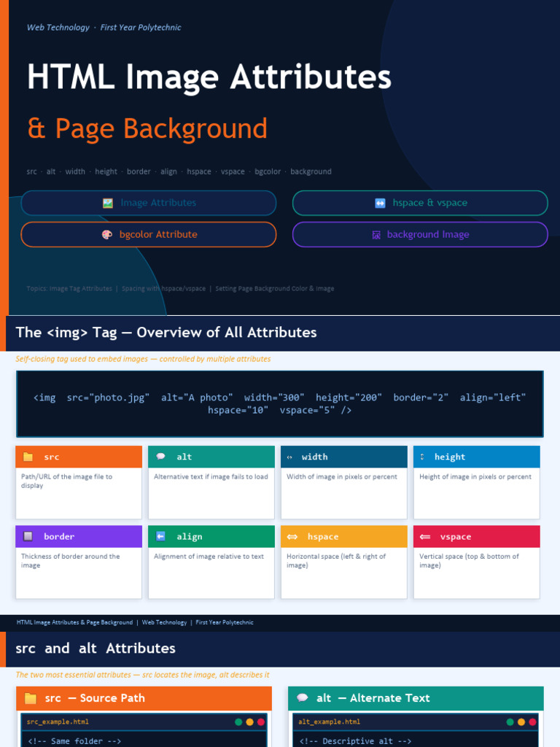
Task: Click the alt_example.html file name
Action: click(329, 722)
